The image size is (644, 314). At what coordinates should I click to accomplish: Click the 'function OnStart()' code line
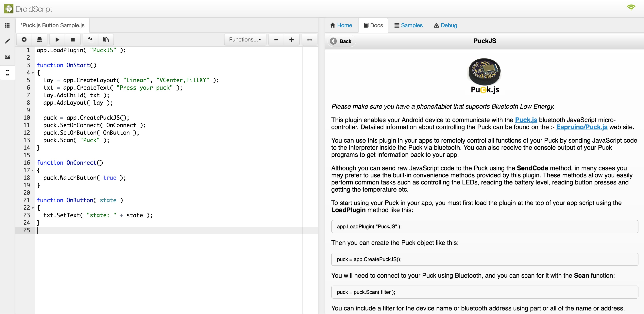pos(66,65)
